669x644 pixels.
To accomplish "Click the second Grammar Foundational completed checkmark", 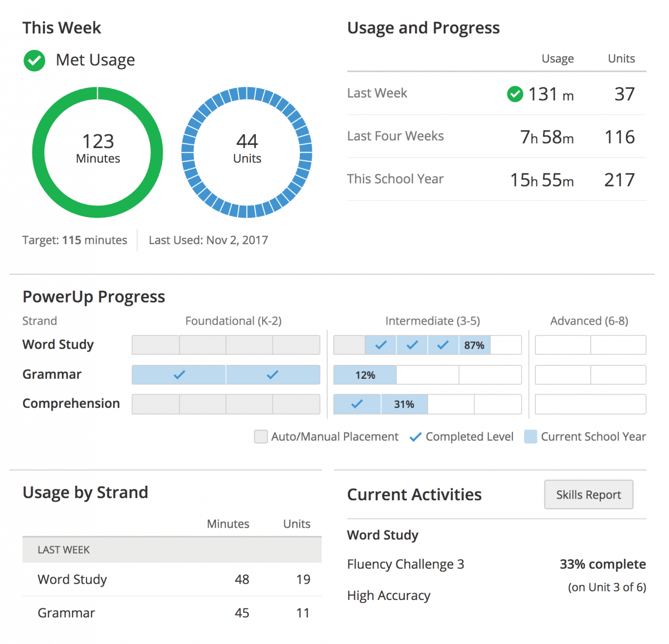I will [x=273, y=375].
